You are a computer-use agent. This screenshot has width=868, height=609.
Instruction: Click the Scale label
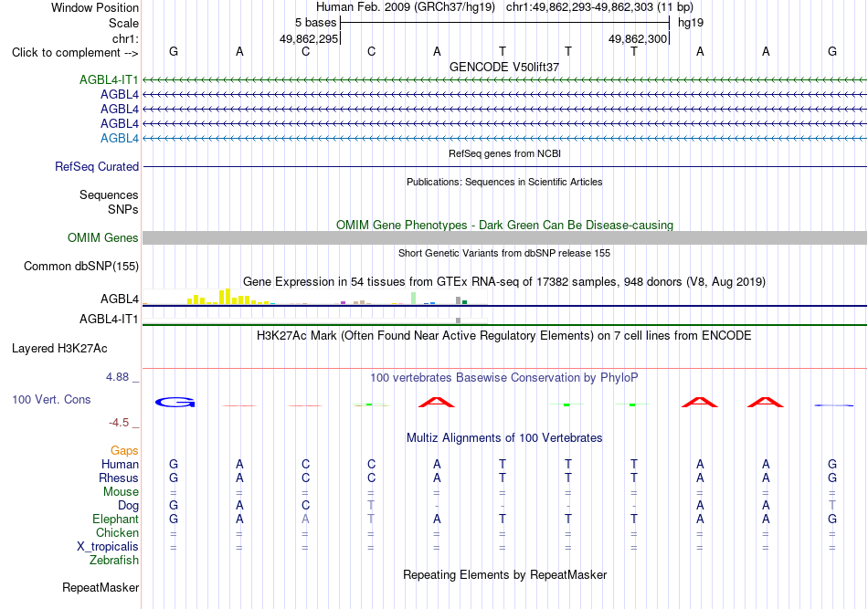(x=123, y=23)
